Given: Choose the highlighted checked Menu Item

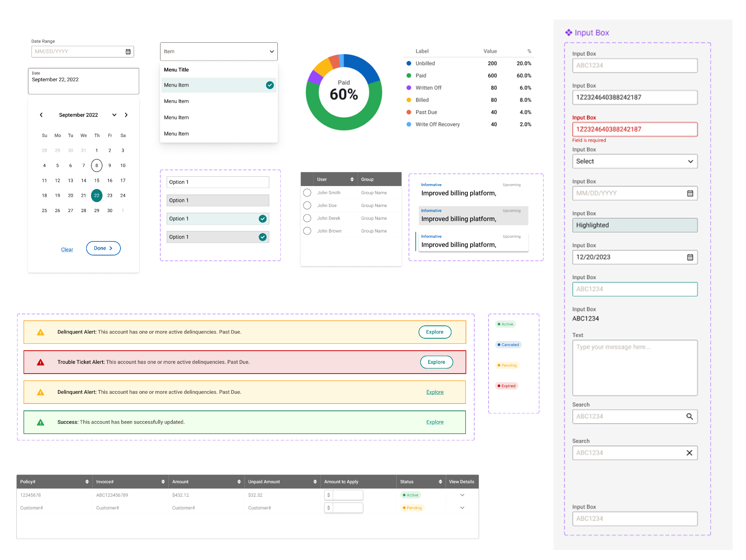Looking at the screenshot, I should pos(219,85).
